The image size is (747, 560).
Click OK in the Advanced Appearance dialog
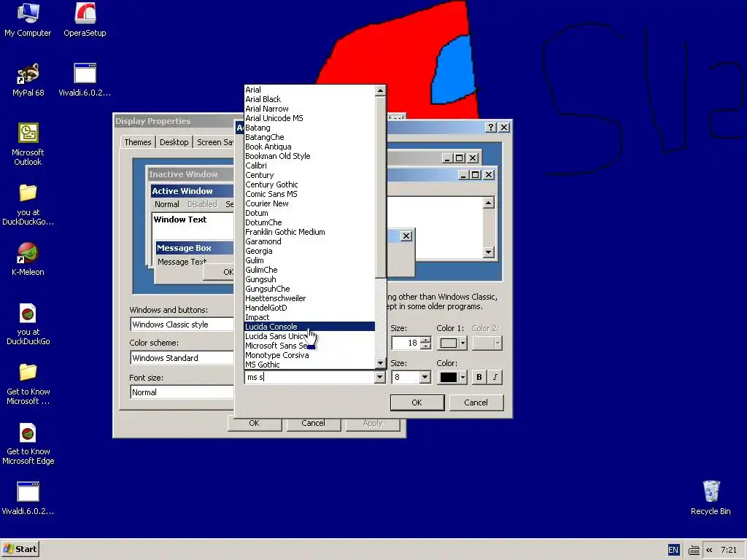[417, 402]
